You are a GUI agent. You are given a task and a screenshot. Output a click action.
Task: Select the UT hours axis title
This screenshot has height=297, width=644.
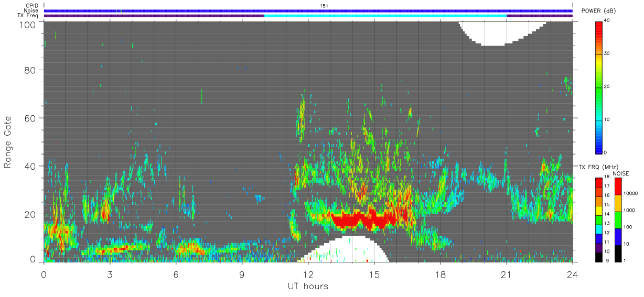pyautogui.click(x=308, y=286)
